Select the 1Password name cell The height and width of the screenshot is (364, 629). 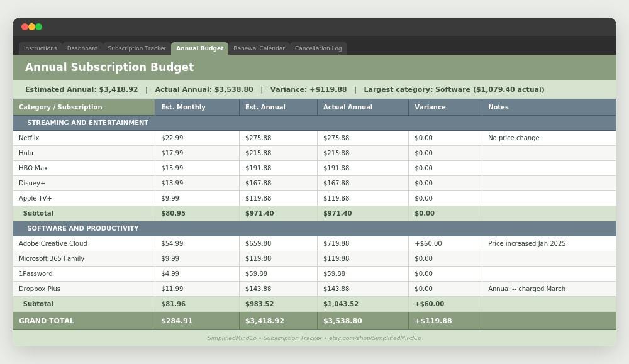coord(84,274)
